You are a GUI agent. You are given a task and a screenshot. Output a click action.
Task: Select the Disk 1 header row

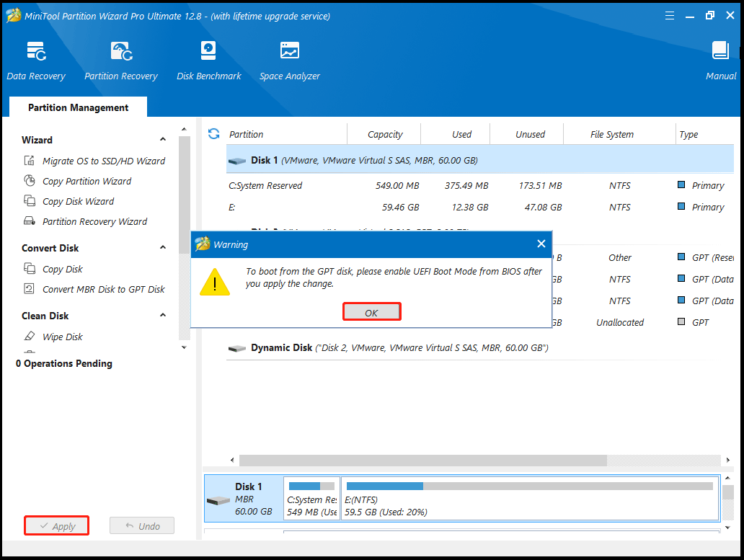[x=479, y=160]
